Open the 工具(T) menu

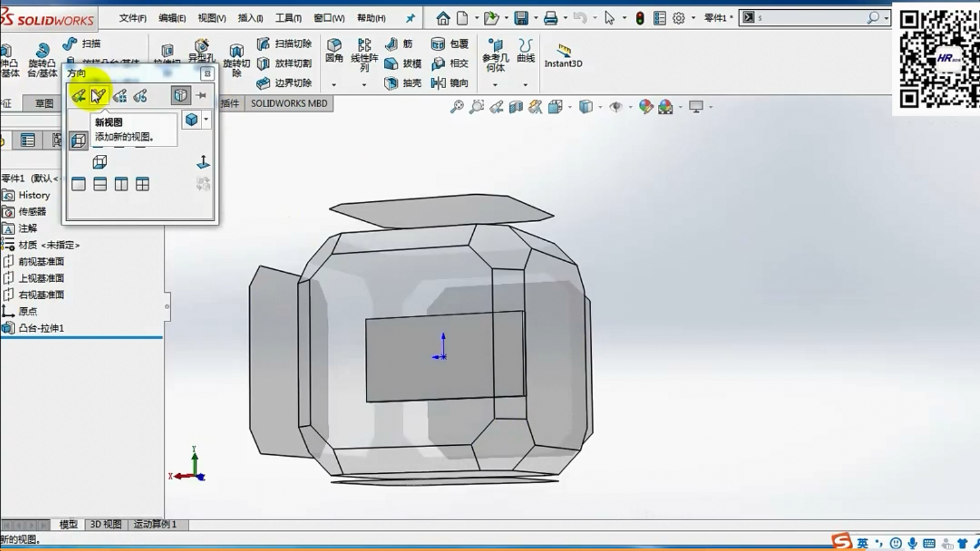(x=288, y=18)
